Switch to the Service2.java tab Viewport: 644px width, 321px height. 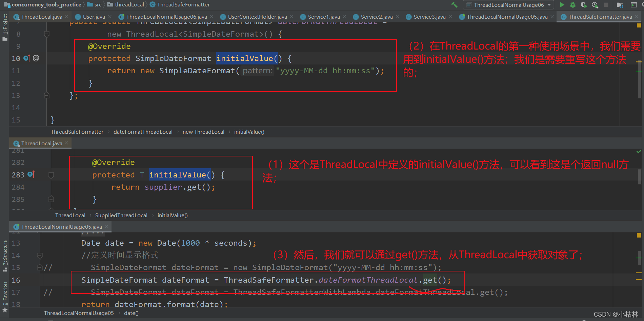376,16
